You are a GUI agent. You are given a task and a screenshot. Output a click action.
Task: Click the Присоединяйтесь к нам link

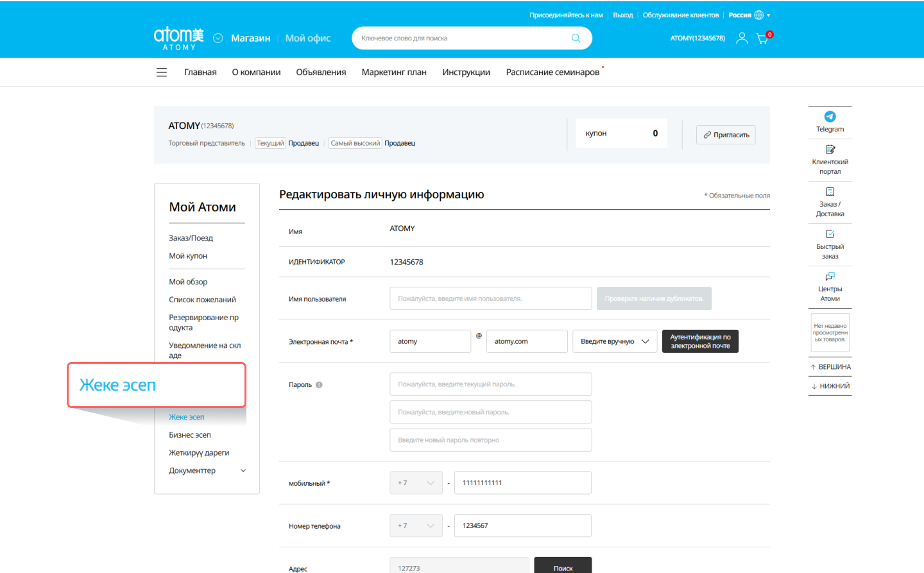pos(566,15)
